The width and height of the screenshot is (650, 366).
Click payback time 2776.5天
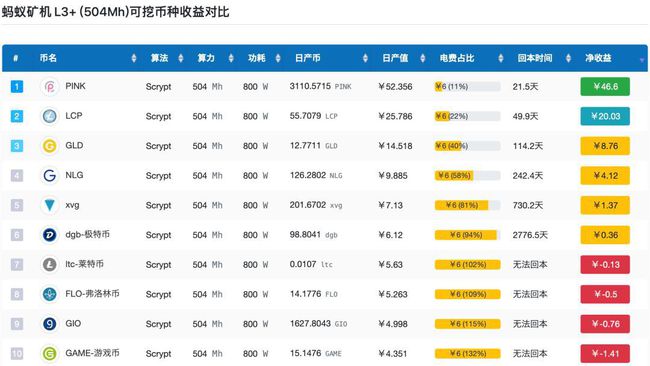tap(530, 235)
